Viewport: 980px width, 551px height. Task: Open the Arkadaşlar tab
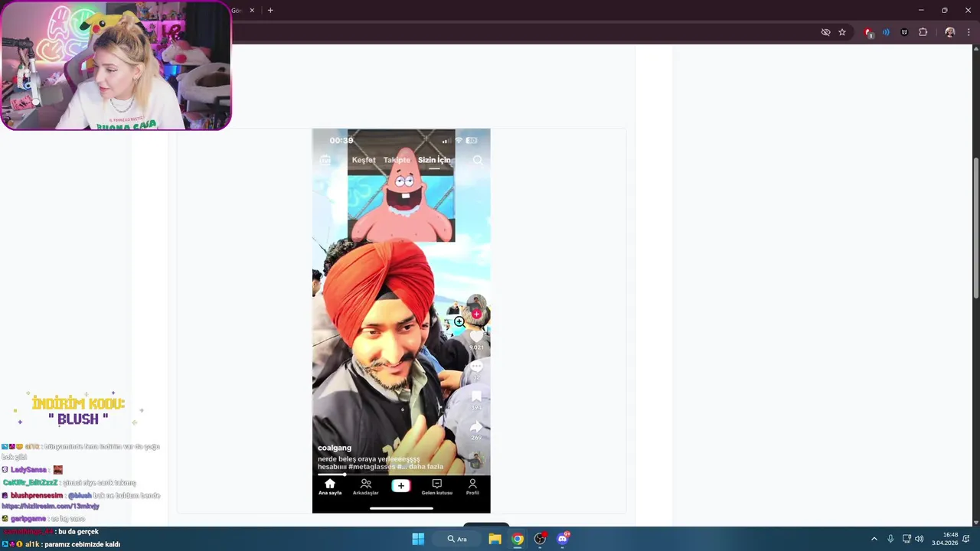tap(366, 487)
